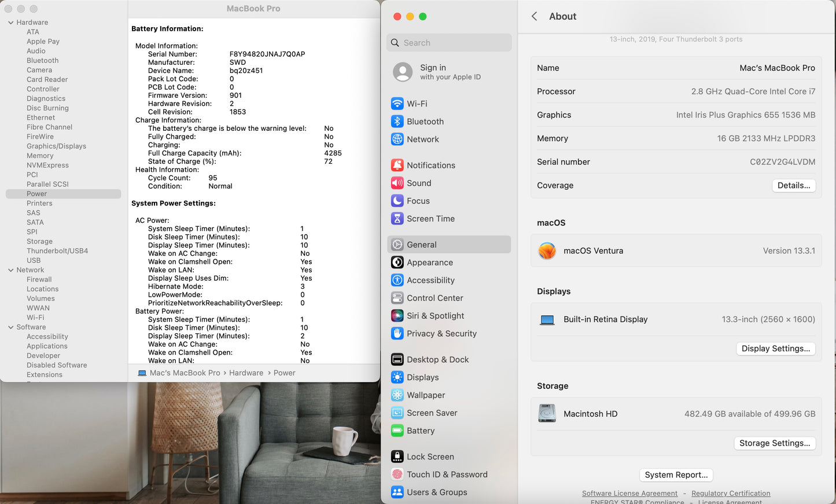Select the Siri & Spotlight icon
The image size is (836, 504).
pyautogui.click(x=397, y=315)
